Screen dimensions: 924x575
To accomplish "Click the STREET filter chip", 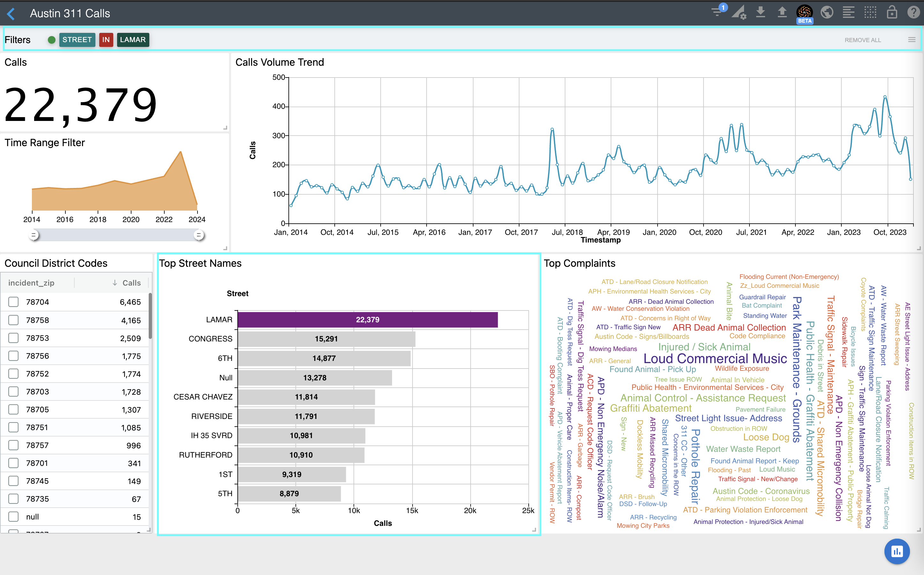I will (77, 40).
